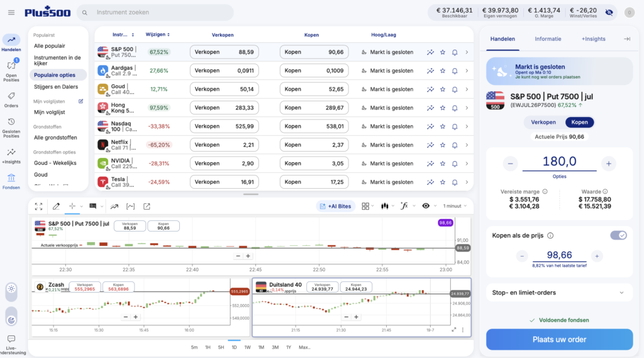
Task: Switch to the +Insights tab in trade panel
Action: click(593, 39)
